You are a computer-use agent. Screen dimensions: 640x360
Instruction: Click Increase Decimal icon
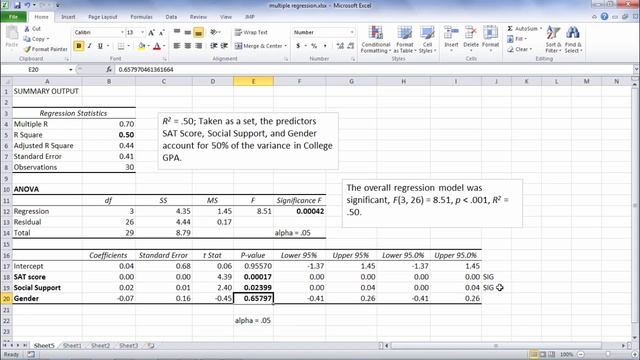340,46
